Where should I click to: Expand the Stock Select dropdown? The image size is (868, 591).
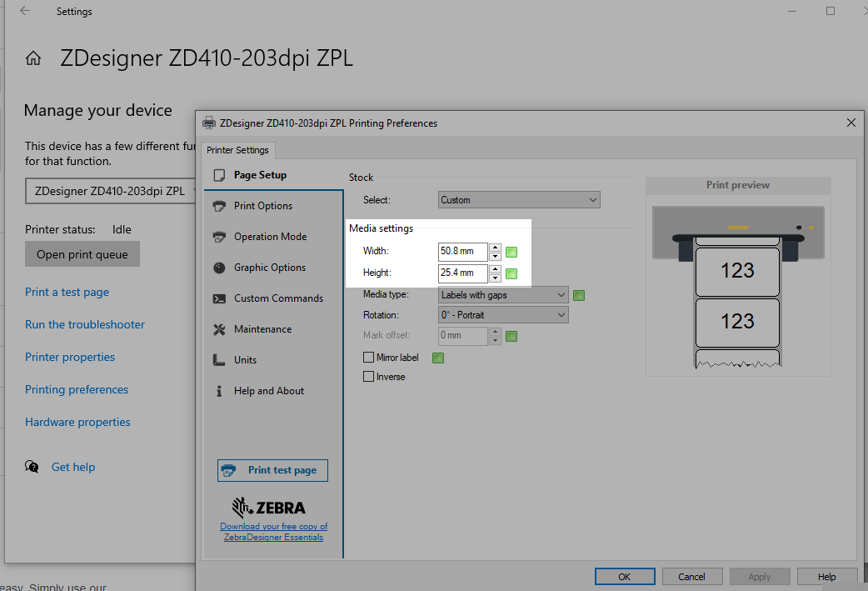[519, 200]
